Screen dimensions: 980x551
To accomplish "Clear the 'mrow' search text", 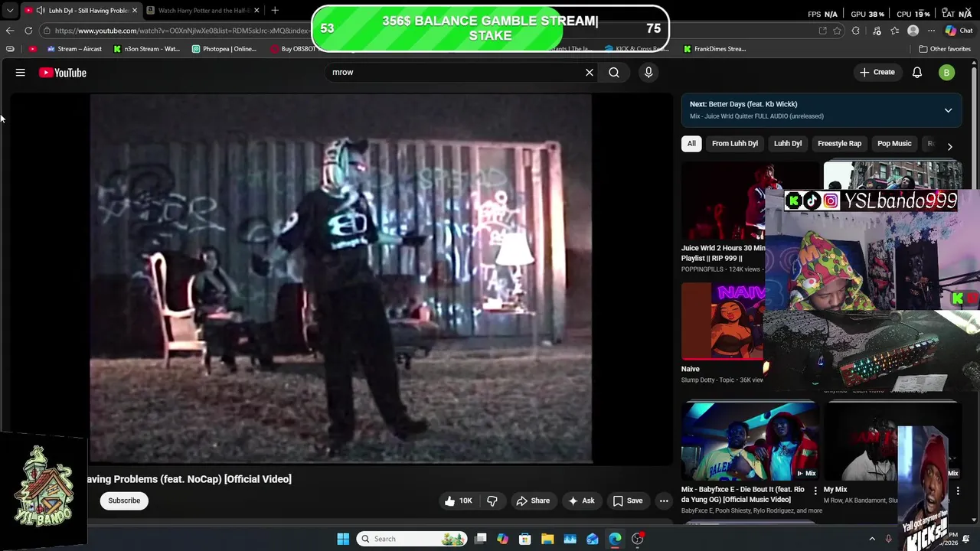I will (x=590, y=72).
